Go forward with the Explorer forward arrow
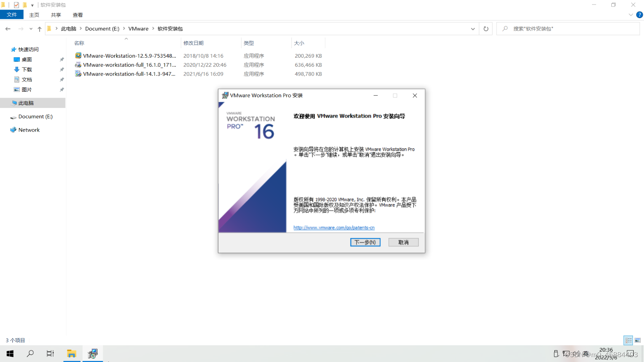644x362 pixels. pos(21,29)
